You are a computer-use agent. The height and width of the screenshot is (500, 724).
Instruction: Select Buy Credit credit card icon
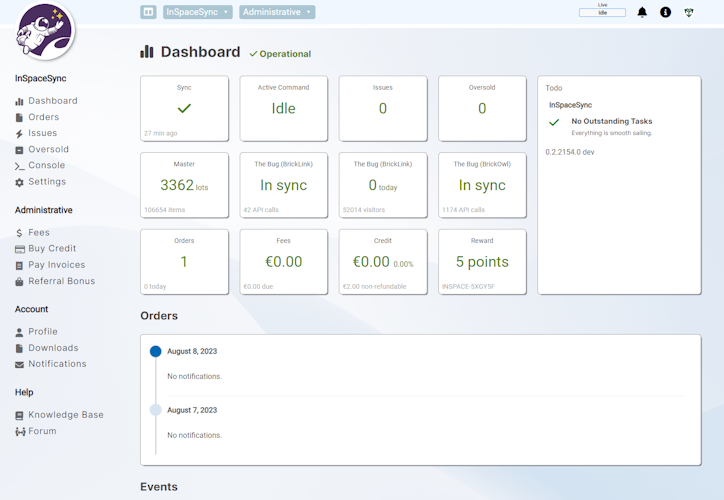[19, 249]
